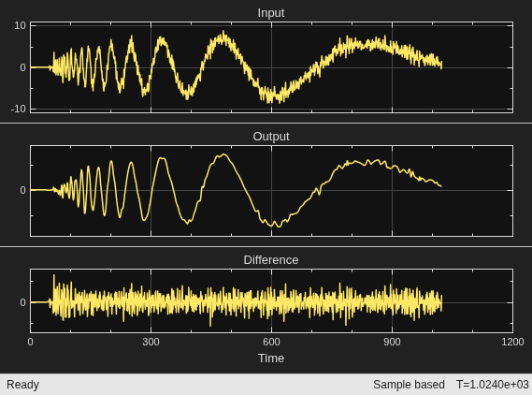Click the Input plot title
The image size is (532, 395).
271,13
